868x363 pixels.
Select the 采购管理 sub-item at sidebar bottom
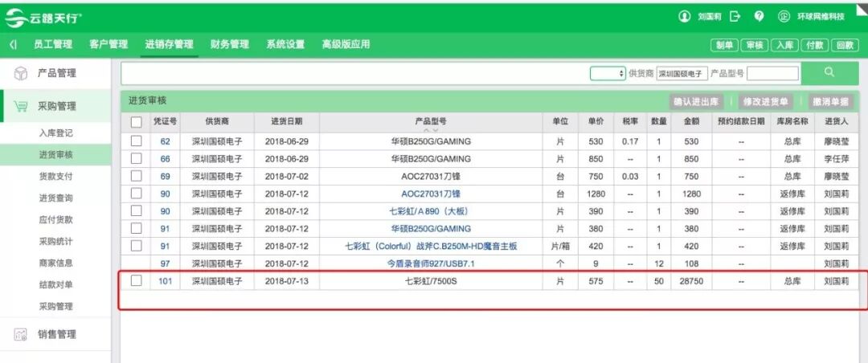point(56,306)
